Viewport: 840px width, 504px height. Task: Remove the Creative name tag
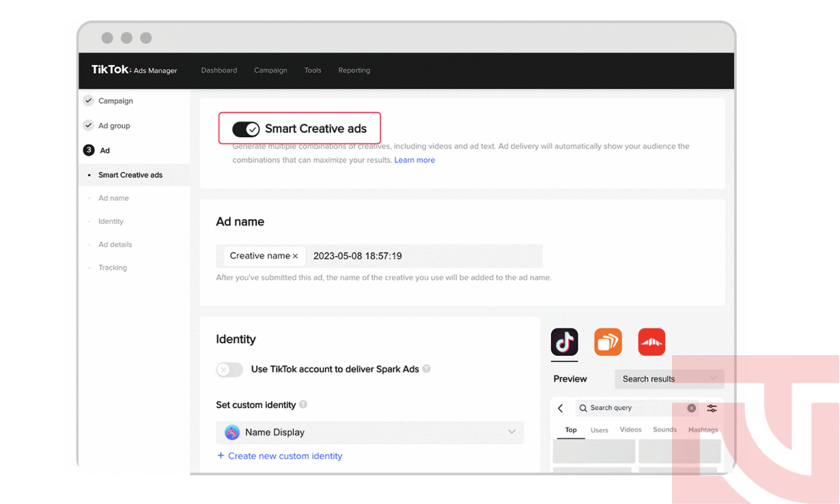pyautogui.click(x=295, y=256)
